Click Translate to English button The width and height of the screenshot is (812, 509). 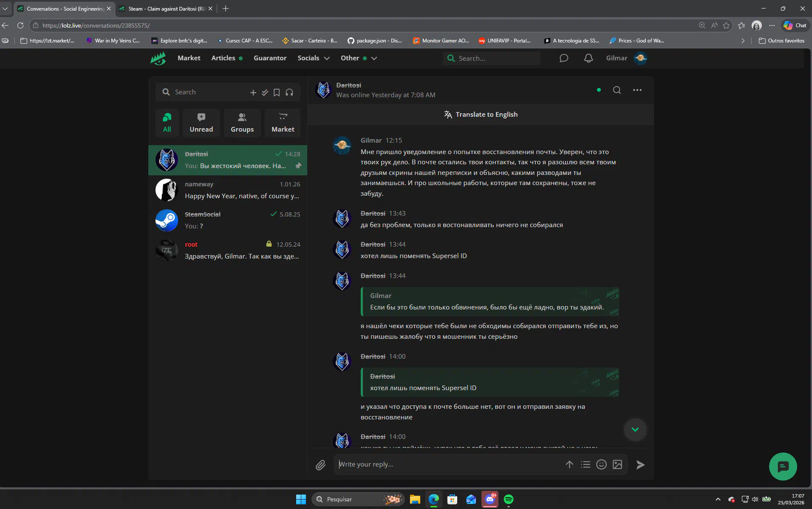coord(481,115)
